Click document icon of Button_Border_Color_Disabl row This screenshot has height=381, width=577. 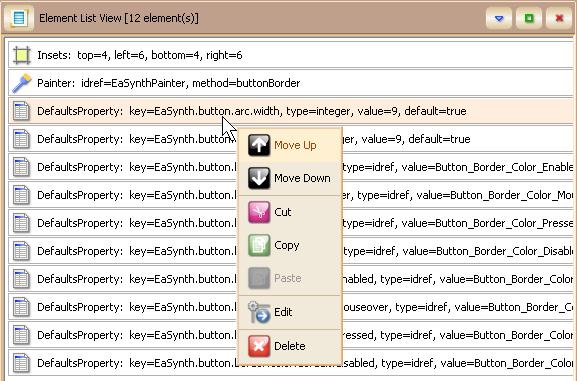click(21, 251)
